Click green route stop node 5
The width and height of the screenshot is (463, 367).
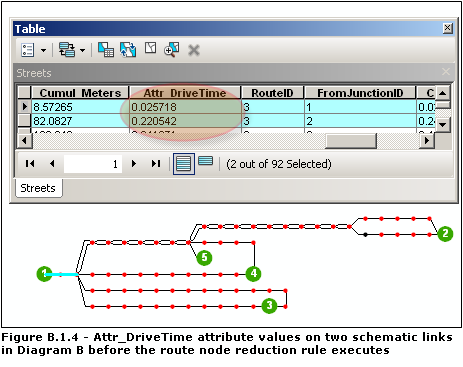(x=204, y=258)
